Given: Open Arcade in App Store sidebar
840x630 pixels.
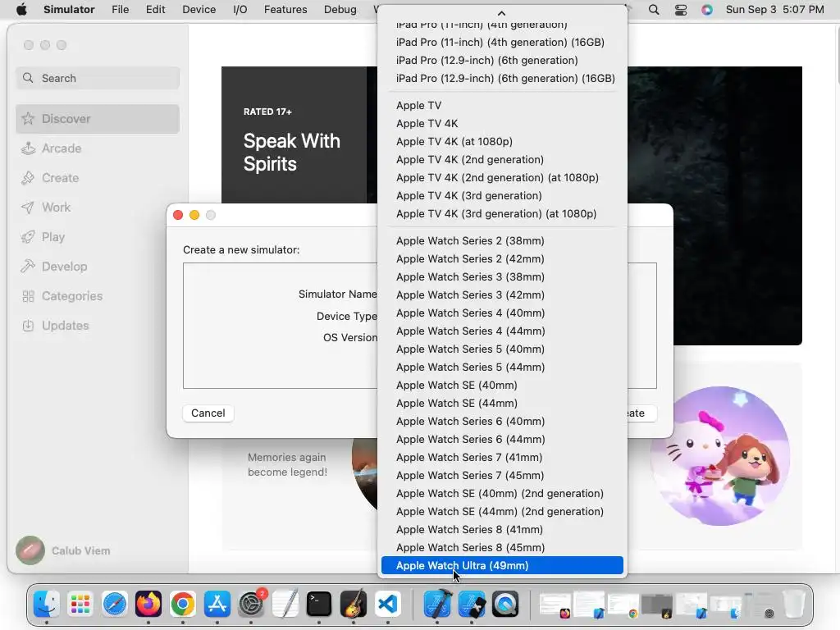Looking at the screenshot, I should (x=98, y=148).
